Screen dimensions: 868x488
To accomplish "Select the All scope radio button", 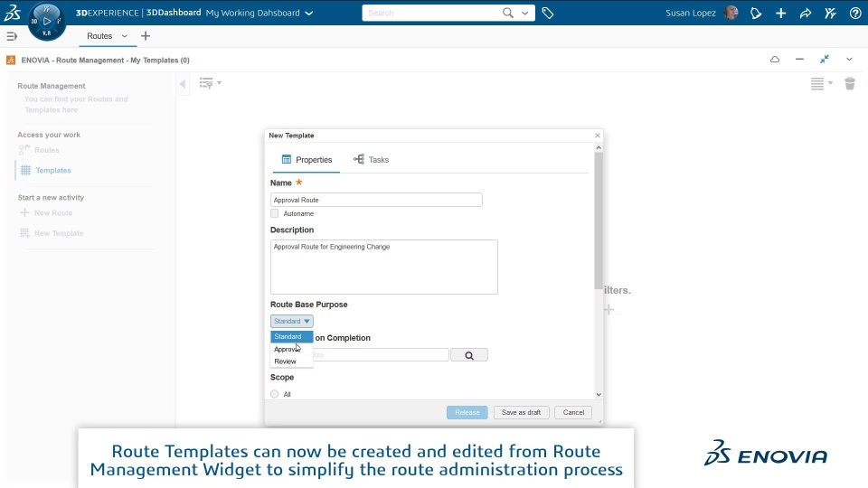I will click(275, 395).
